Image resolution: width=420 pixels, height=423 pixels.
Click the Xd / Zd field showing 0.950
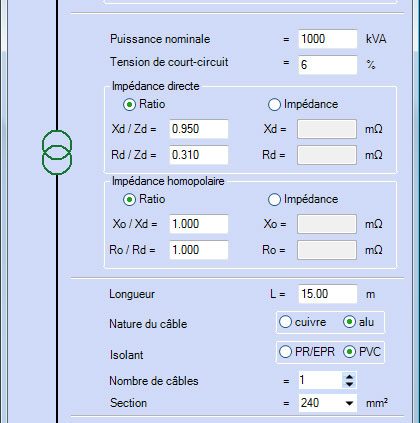(x=199, y=129)
